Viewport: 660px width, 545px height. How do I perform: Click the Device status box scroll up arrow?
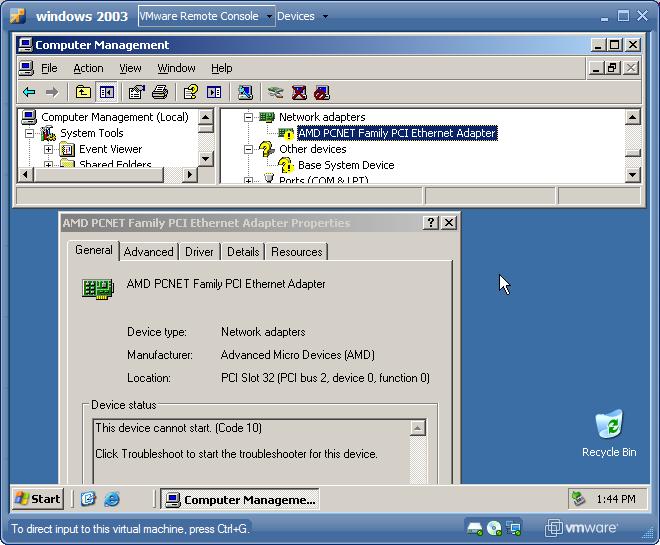click(418, 428)
